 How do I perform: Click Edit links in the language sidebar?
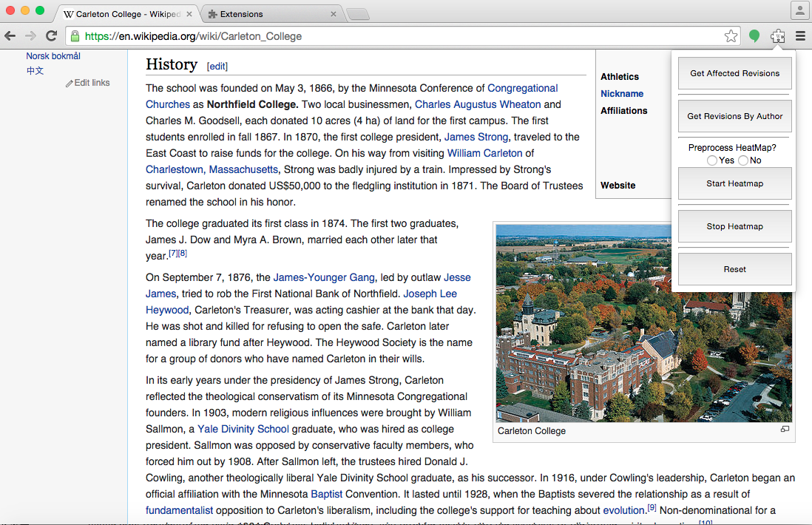pyautogui.click(x=92, y=82)
